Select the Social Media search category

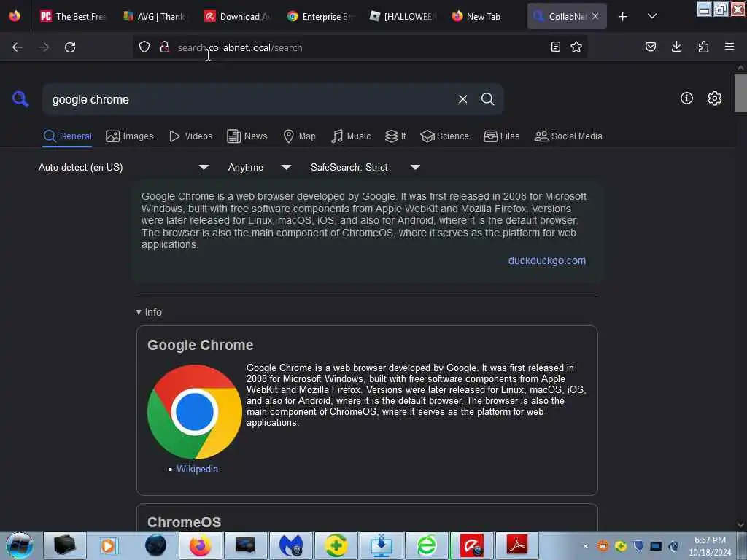tap(568, 136)
